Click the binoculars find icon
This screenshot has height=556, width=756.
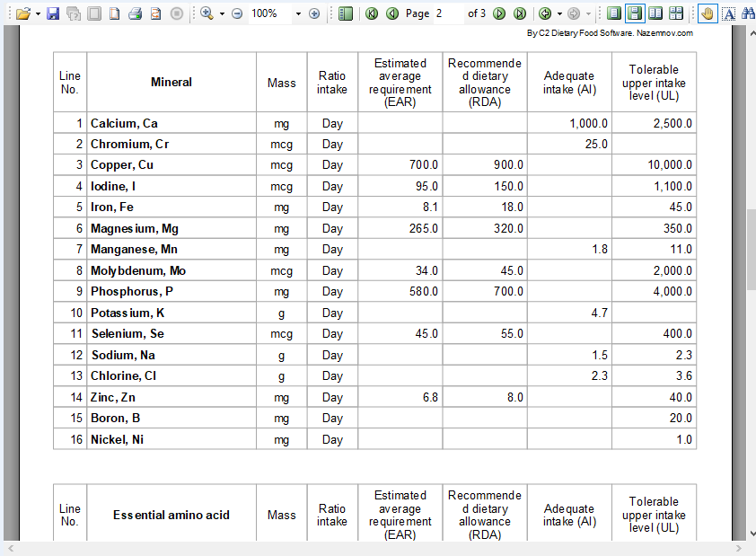click(x=748, y=13)
